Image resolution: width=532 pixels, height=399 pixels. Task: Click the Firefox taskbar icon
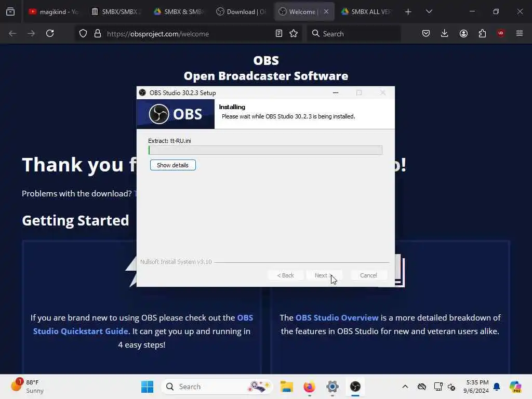(310, 387)
